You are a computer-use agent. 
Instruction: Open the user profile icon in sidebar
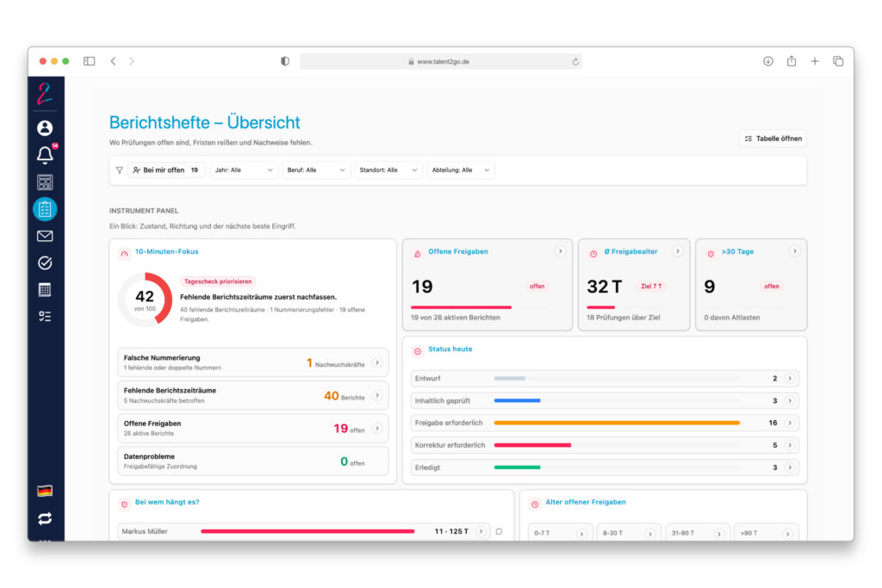pyautogui.click(x=45, y=128)
